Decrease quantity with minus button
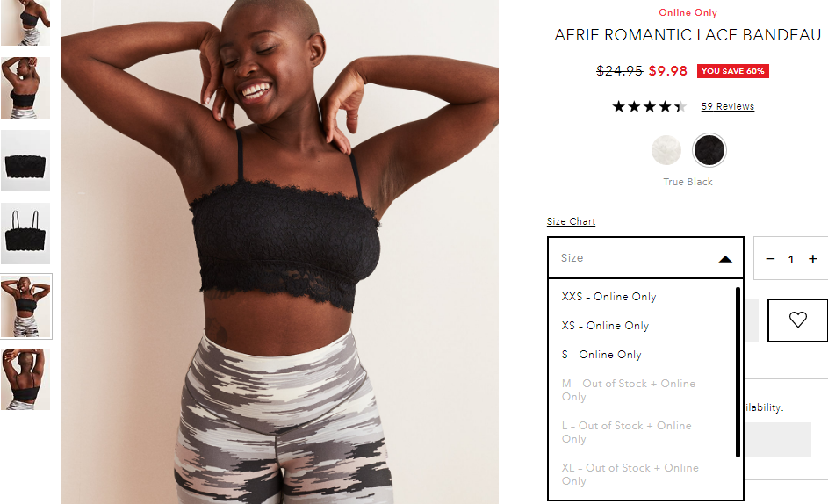This screenshot has width=828, height=504. (x=770, y=258)
